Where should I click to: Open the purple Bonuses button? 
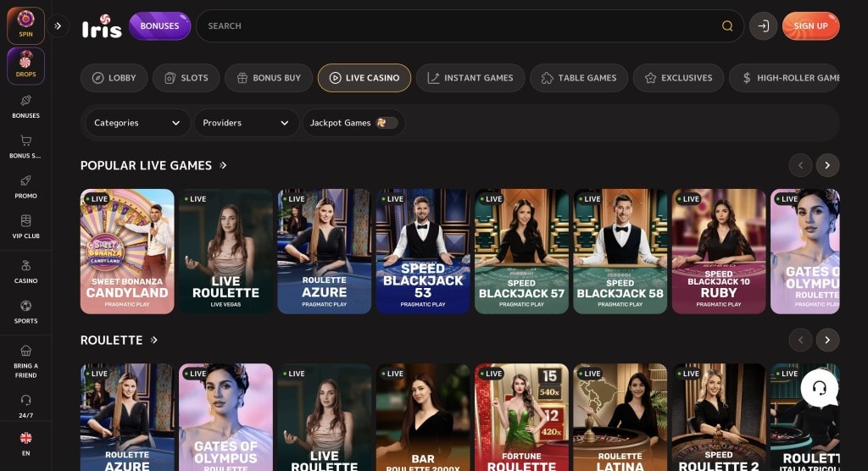point(159,26)
